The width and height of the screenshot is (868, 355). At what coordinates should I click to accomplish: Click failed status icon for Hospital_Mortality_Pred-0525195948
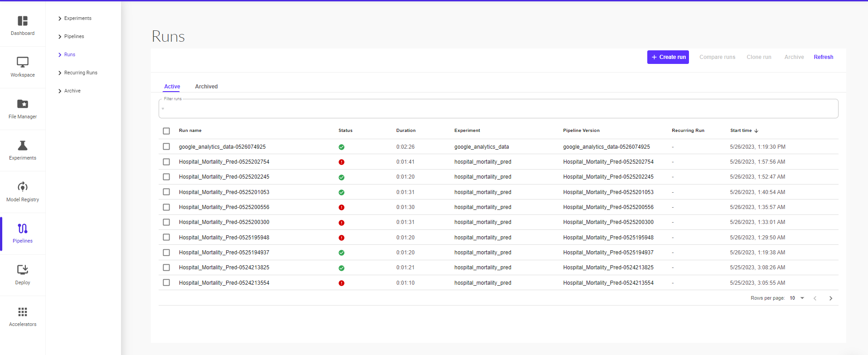(341, 238)
